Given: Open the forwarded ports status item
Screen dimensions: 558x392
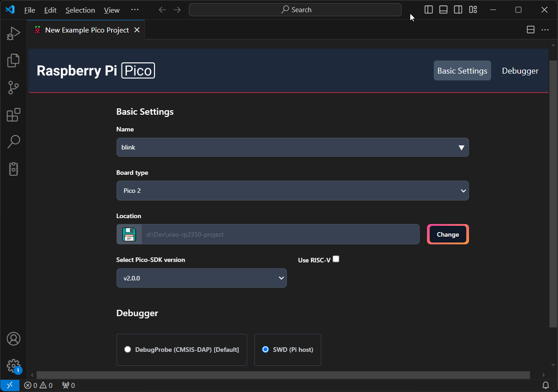Looking at the screenshot, I should (x=68, y=385).
